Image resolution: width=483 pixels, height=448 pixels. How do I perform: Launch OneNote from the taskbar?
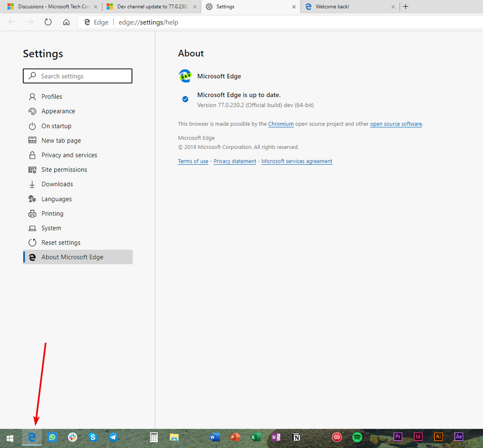tap(276, 437)
